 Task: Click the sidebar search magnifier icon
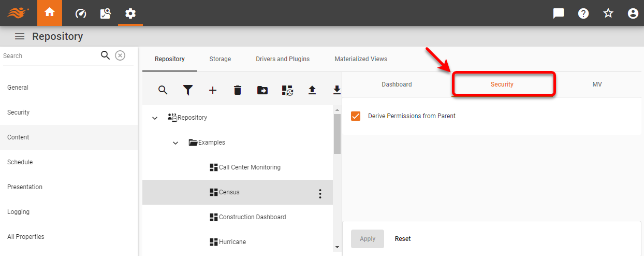106,55
